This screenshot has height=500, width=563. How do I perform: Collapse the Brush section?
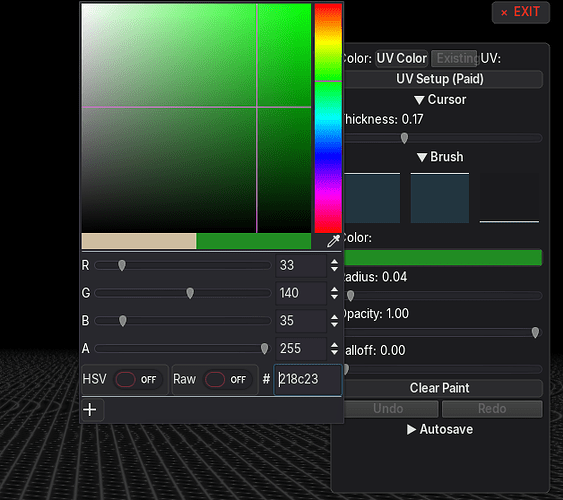(x=439, y=157)
